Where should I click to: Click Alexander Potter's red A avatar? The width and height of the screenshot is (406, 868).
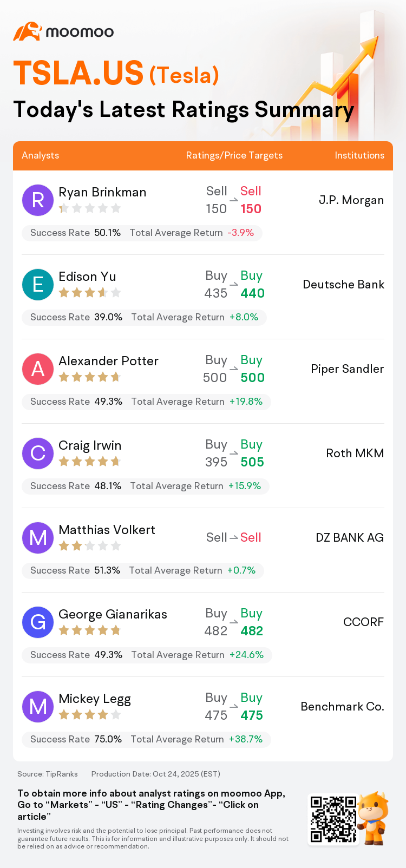pos(38,369)
